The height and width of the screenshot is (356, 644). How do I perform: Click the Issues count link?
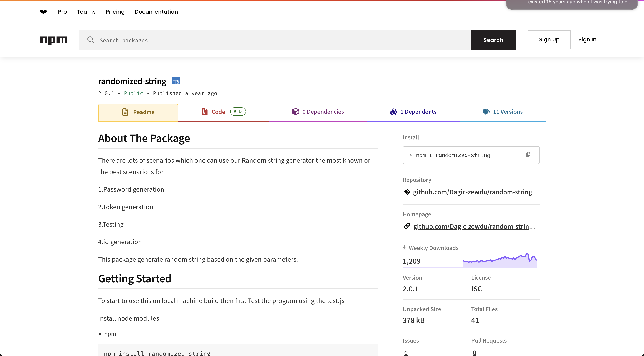pyautogui.click(x=406, y=353)
